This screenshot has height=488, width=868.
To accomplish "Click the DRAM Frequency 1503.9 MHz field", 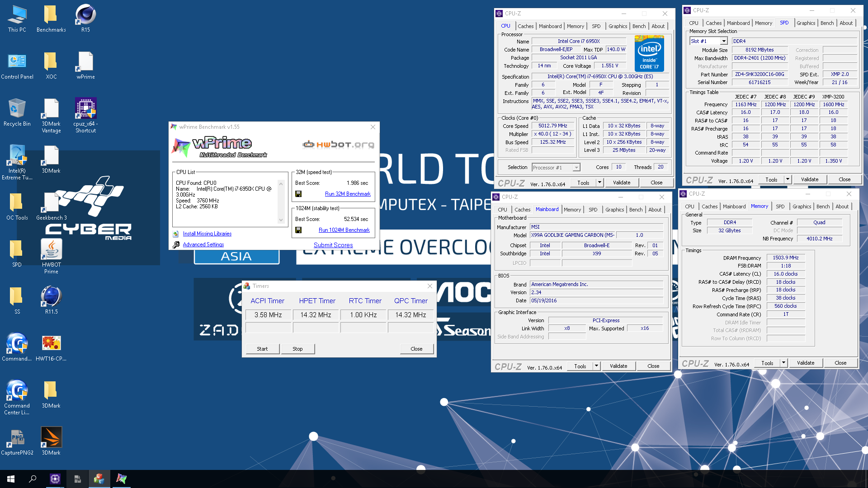I will [x=786, y=258].
